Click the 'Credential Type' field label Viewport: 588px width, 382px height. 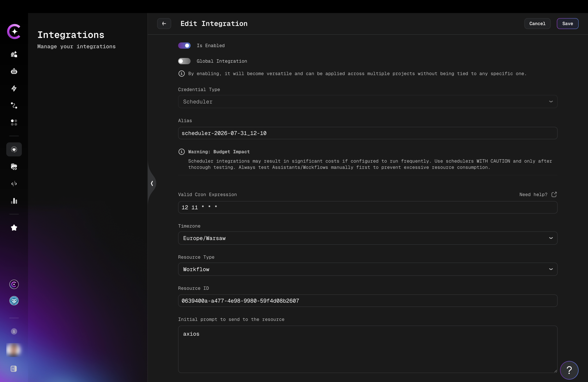199,89
